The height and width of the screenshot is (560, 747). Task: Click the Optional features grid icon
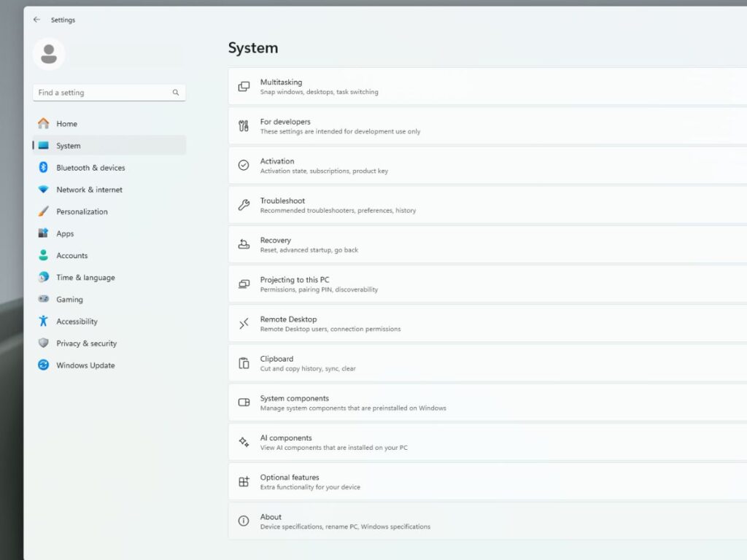[x=243, y=481]
